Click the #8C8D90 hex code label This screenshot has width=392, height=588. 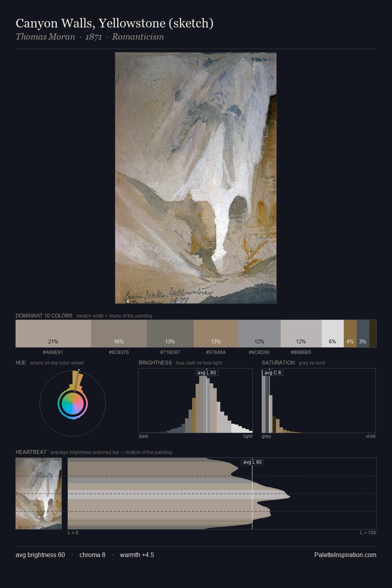(259, 352)
